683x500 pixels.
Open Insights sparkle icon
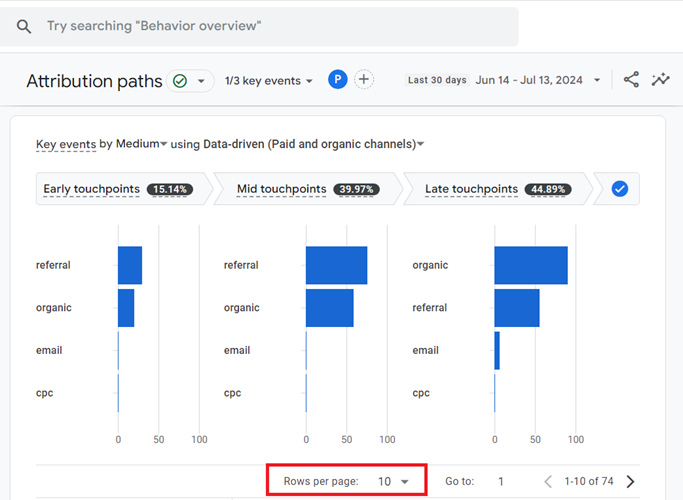point(660,80)
